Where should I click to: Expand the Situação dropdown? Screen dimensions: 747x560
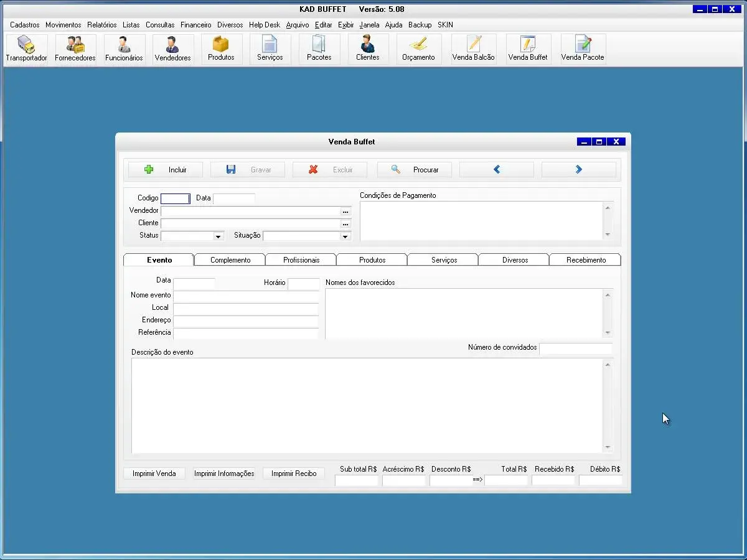tap(345, 236)
